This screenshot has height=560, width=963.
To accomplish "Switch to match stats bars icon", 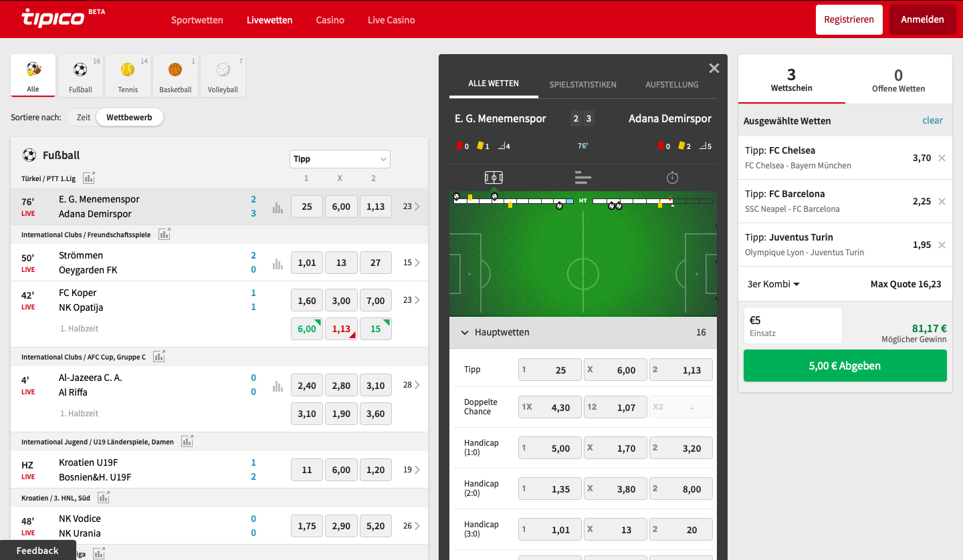I will click(x=583, y=177).
